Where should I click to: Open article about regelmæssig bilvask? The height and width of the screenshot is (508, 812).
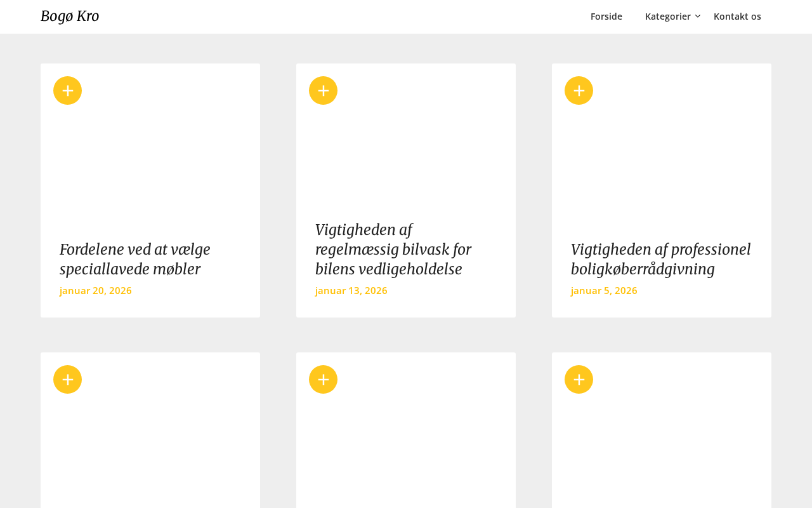(x=393, y=250)
